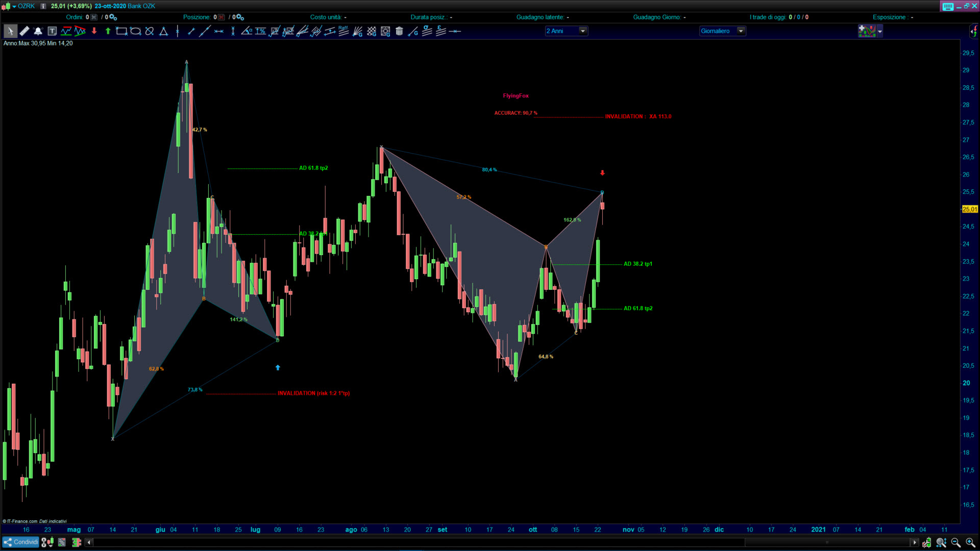Click the trash bin delete-objects icon
The height and width of the screenshot is (551, 980).
click(399, 31)
